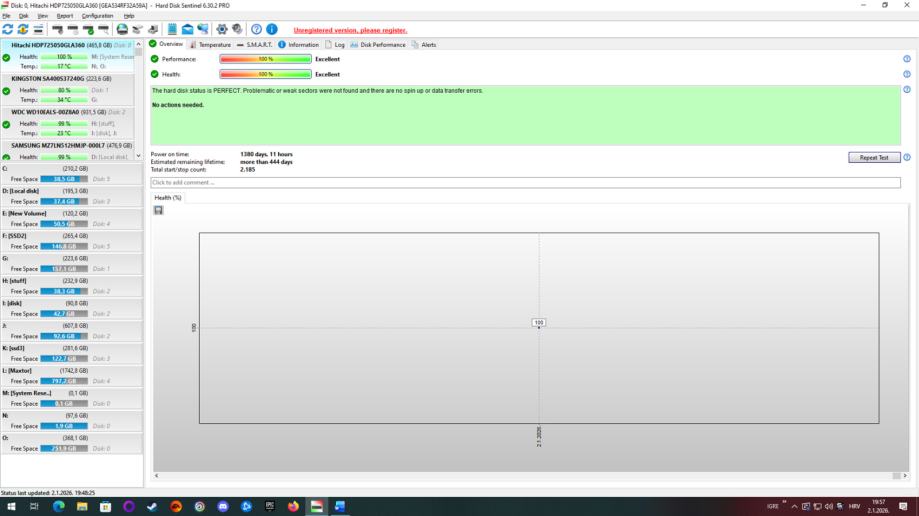Click the help icon beside the green status text

pyautogui.click(x=907, y=90)
